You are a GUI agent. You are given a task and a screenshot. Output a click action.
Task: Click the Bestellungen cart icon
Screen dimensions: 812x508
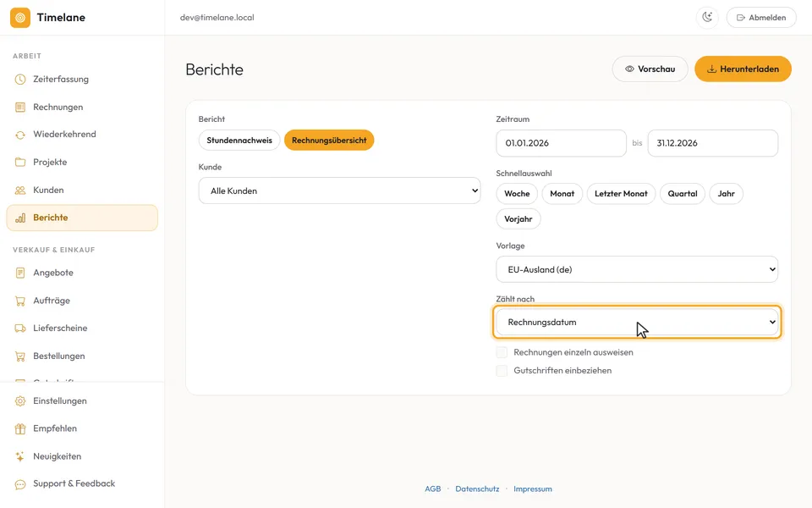tap(20, 356)
